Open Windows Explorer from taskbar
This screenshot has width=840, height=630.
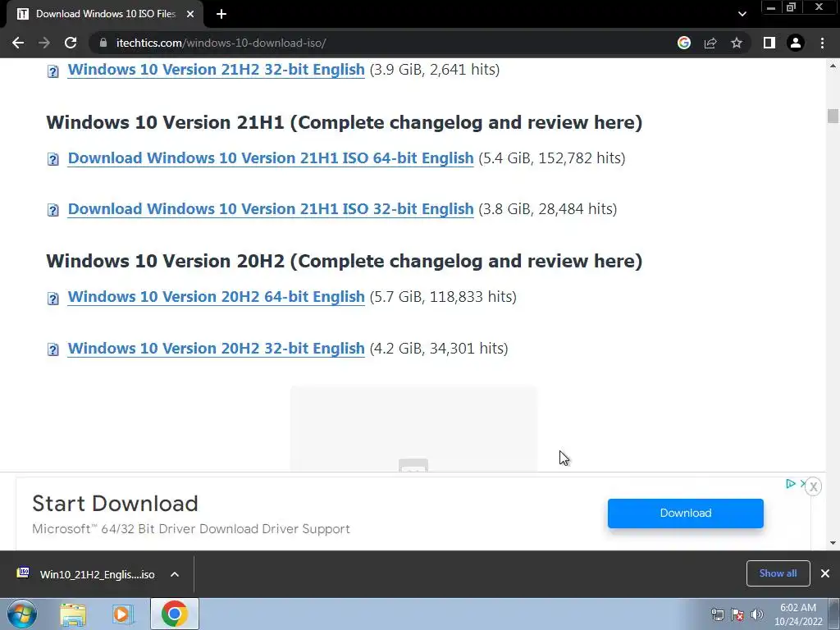[x=73, y=614]
